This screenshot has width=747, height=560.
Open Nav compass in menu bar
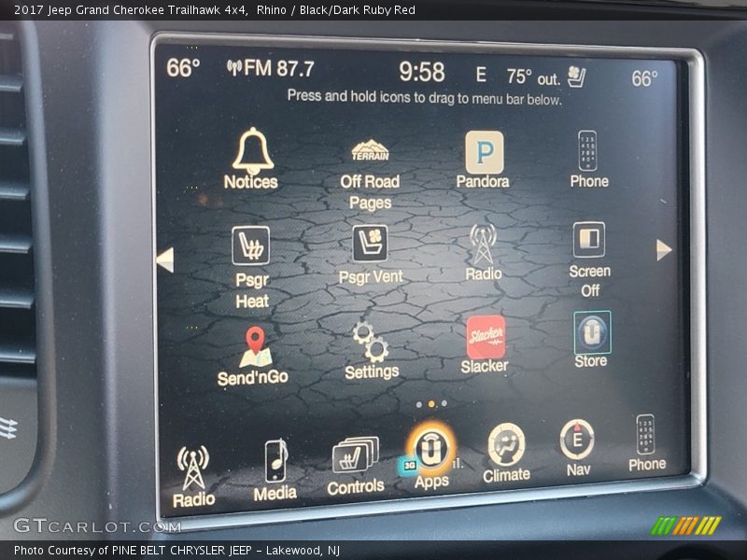[x=577, y=448]
